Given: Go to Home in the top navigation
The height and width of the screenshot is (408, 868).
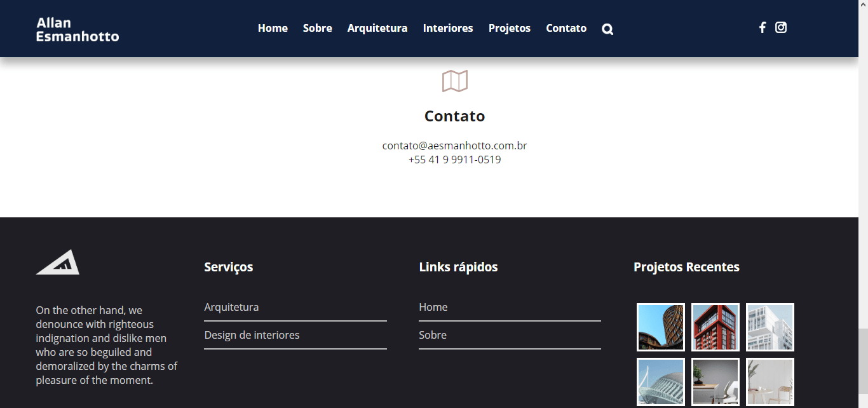Looking at the screenshot, I should click(x=273, y=28).
